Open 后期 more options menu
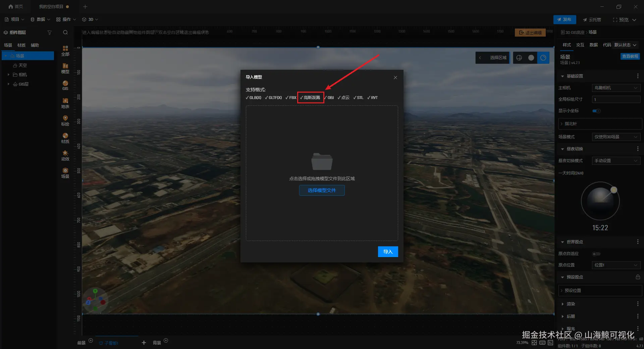644x349 pixels. (x=638, y=316)
